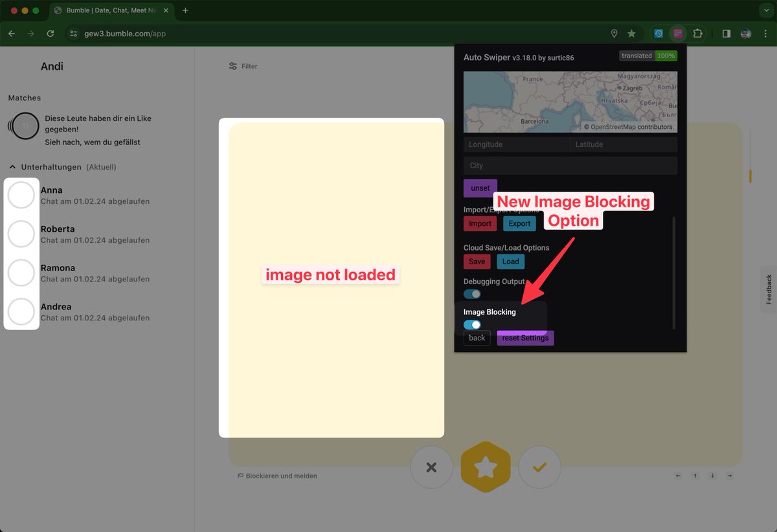Open the Feedback side tab

coord(769,289)
